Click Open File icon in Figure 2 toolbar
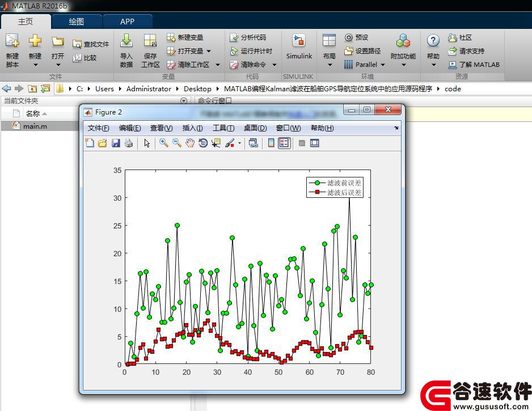The image size is (532, 411). (x=103, y=143)
